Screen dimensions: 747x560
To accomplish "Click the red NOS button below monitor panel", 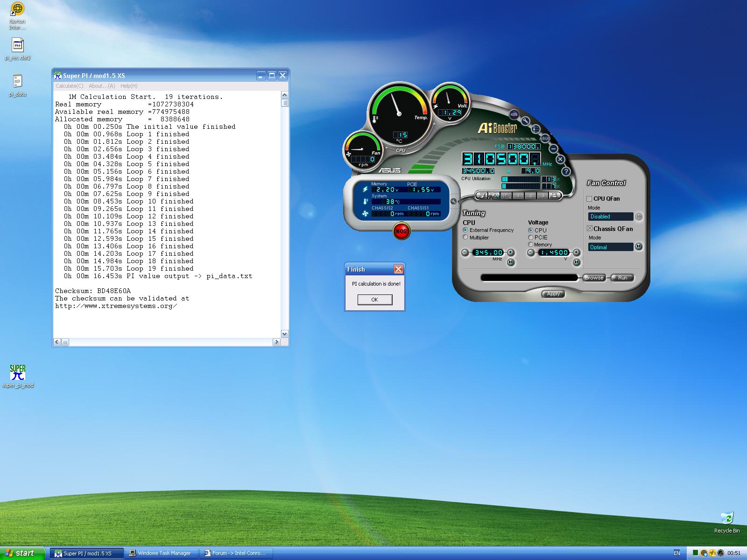I will (x=401, y=231).
